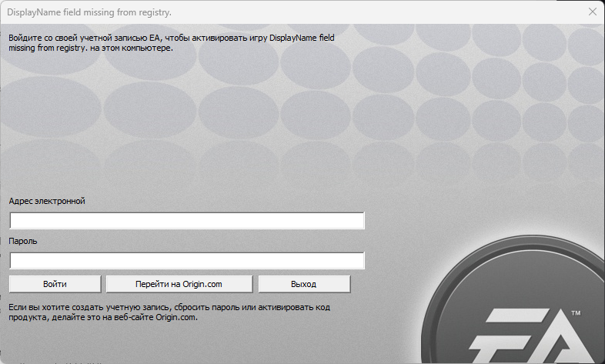Click the email address input field
605x364 pixels.
click(x=187, y=221)
